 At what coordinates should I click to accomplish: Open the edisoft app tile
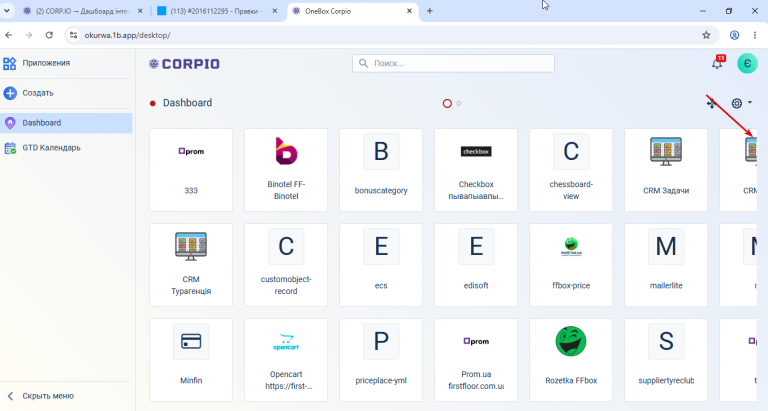(476, 265)
